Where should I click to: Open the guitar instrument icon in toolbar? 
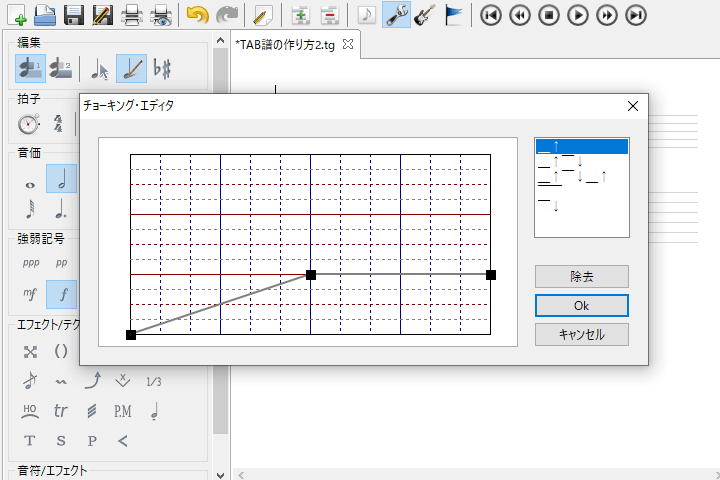point(424,15)
